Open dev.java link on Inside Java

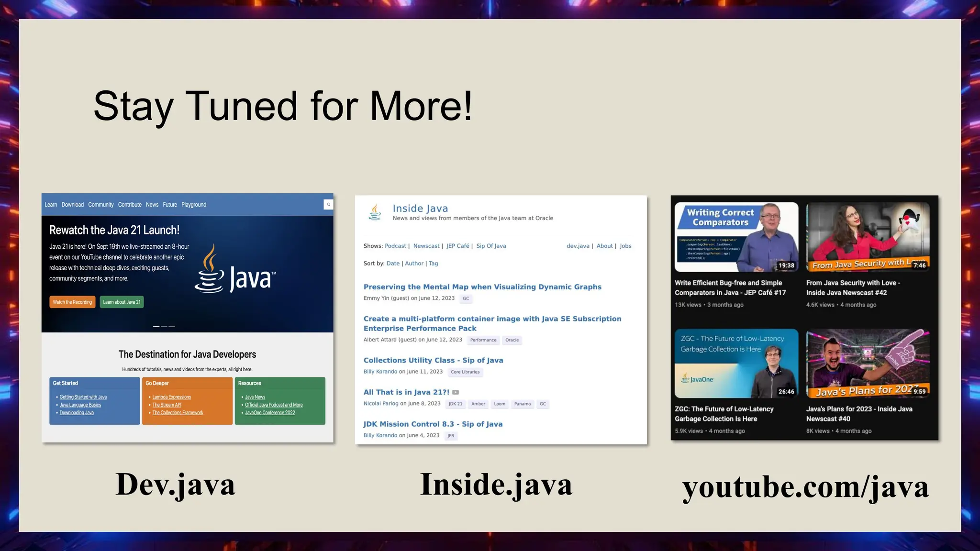coord(578,246)
